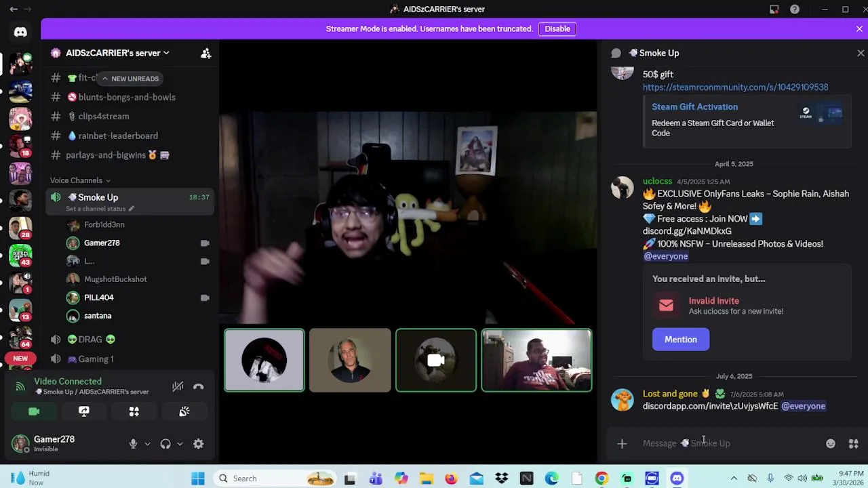Viewport: 868px width, 488px height.
Task: Open the soundboard button
Action: (184, 411)
